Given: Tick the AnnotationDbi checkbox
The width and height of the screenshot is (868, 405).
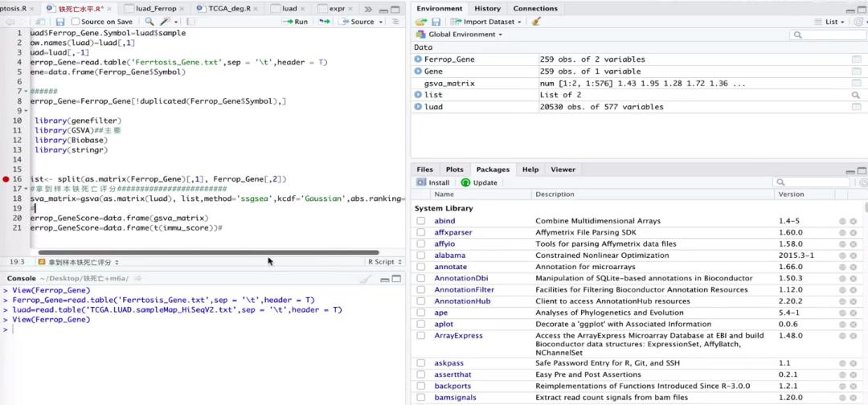Looking at the screenshot, I should click(x=421, y=278).
